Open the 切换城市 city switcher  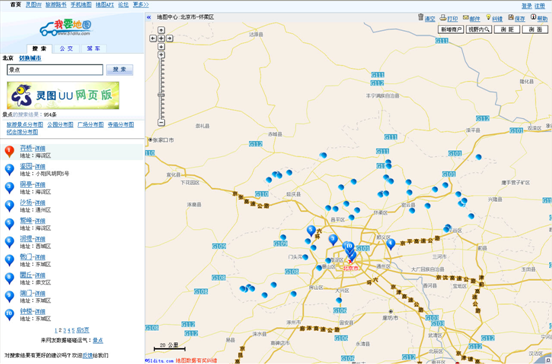[30, 58]
